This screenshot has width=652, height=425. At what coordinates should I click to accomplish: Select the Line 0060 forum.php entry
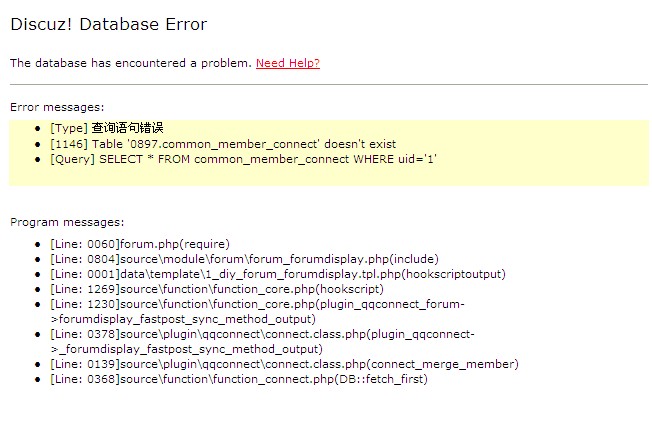pyautogui.click(x=140, y=244)
